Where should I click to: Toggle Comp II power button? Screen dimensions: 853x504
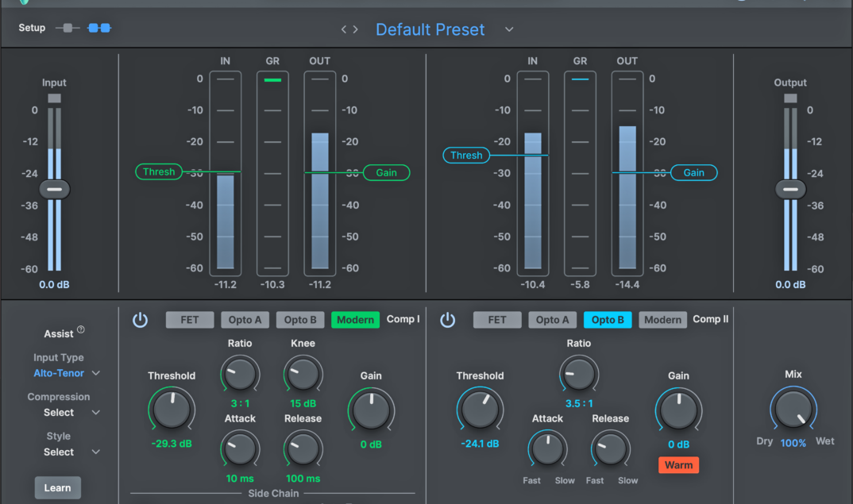[447, 320]
